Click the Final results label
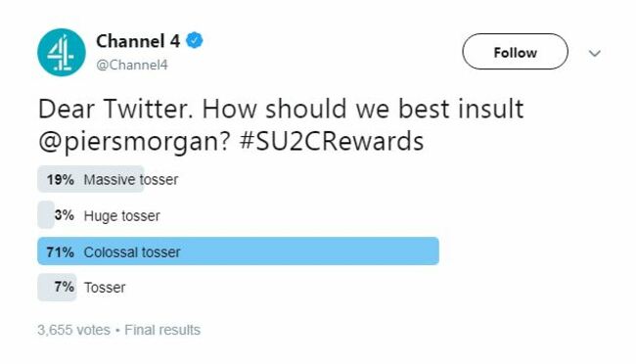636x364 pixels. (162, 330)
